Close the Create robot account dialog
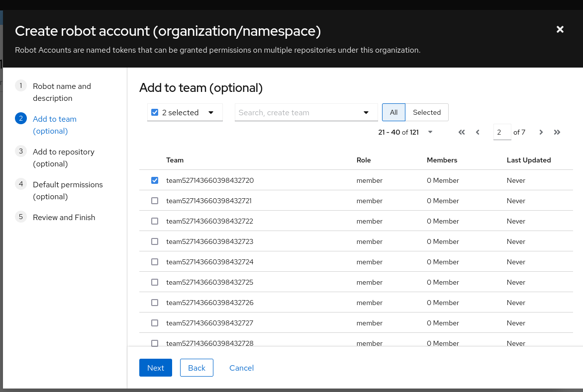 [x=560, y=29]
